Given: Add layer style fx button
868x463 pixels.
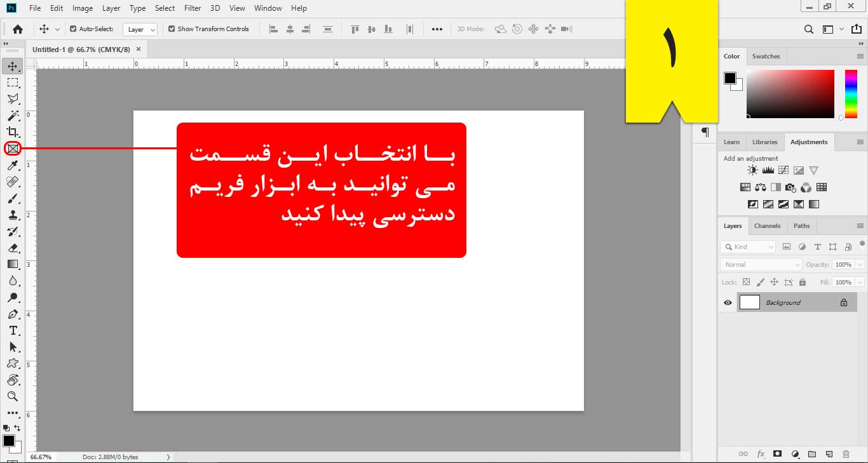Looking at the screenshot, I should click(761, 454).
